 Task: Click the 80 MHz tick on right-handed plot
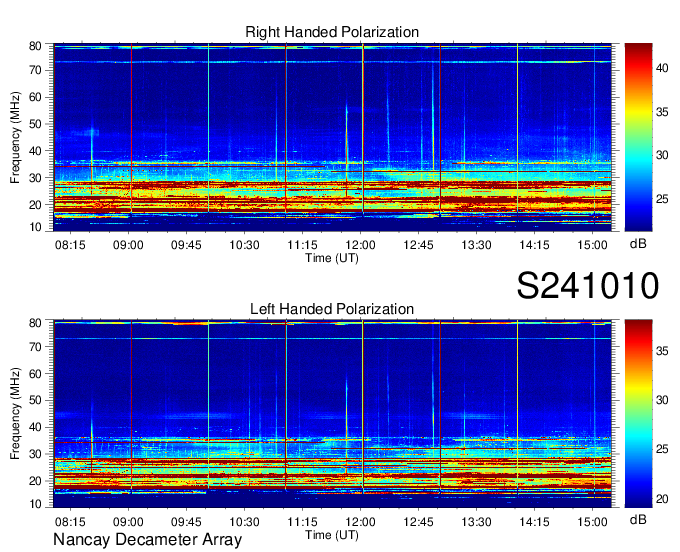coord(35,46)
